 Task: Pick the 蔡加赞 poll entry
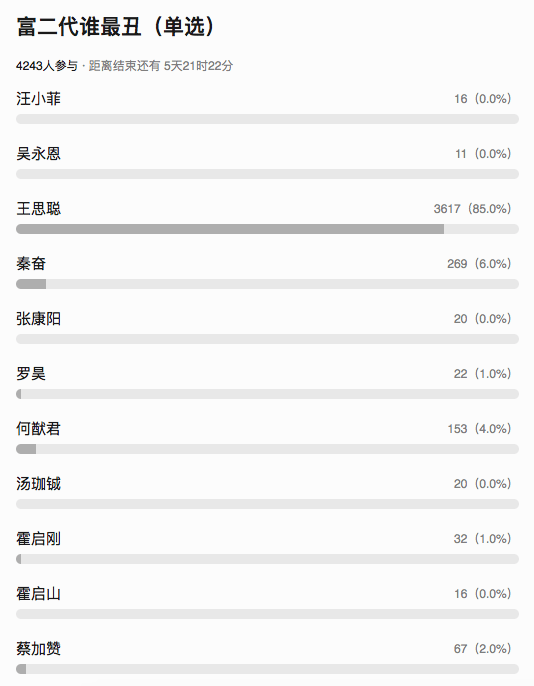38,648
